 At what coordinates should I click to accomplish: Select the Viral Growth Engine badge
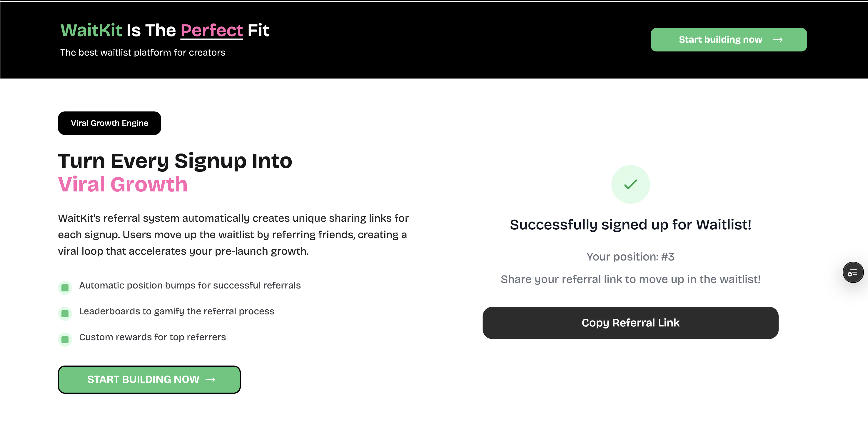point(109,123)
